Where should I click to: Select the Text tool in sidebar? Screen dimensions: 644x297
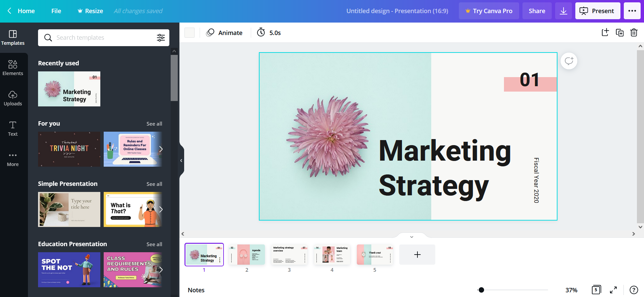[13, 128]
